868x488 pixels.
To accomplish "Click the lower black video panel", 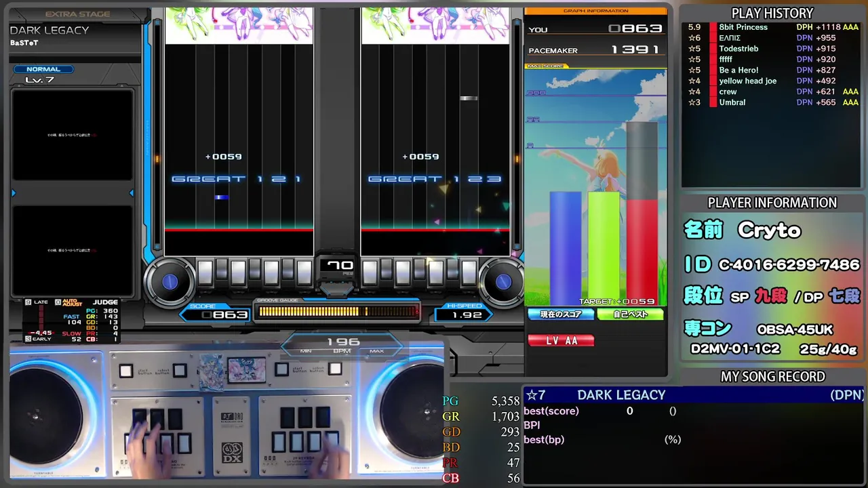I will tap(72, 251).
